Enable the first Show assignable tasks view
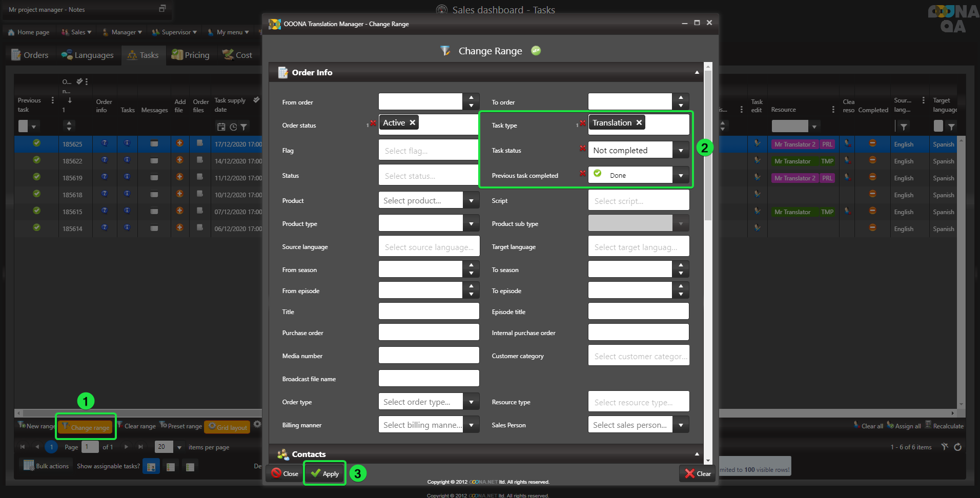 point(151,467)
